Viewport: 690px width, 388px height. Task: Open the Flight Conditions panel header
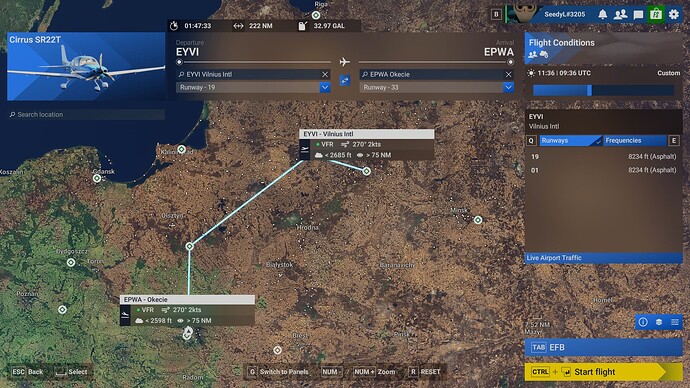click(x=603, y=48)
